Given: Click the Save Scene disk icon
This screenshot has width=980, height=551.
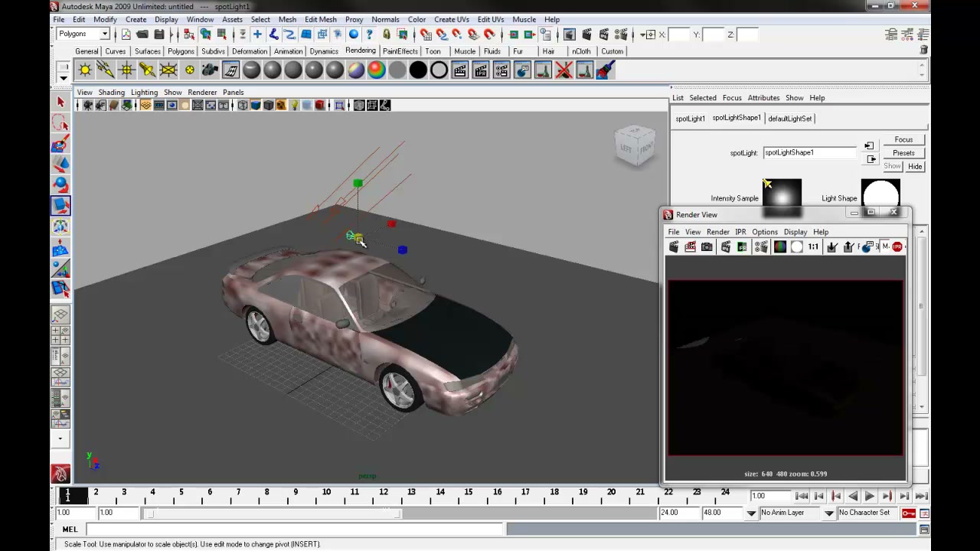Looking at the screenshot, I should pos(159,34).
